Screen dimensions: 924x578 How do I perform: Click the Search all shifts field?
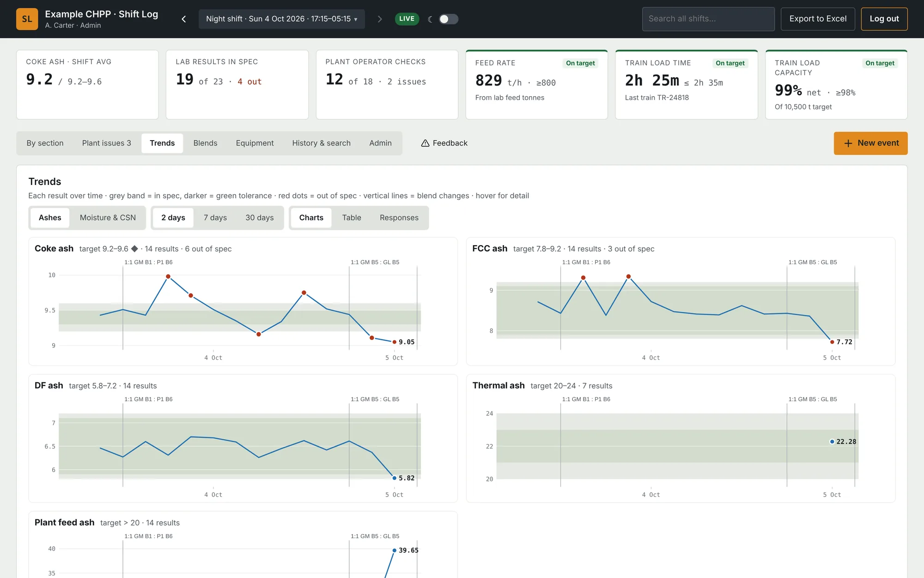click(x=708, y=19)
